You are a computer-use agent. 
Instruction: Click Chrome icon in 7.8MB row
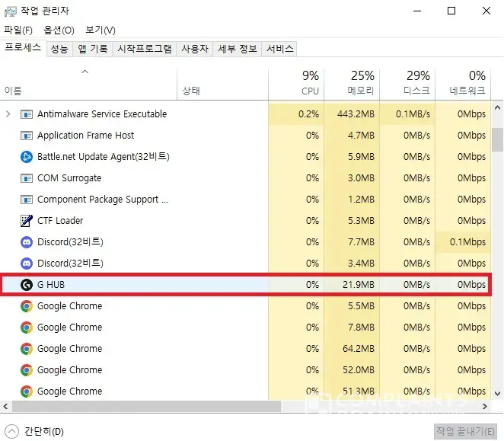[27, 328]
